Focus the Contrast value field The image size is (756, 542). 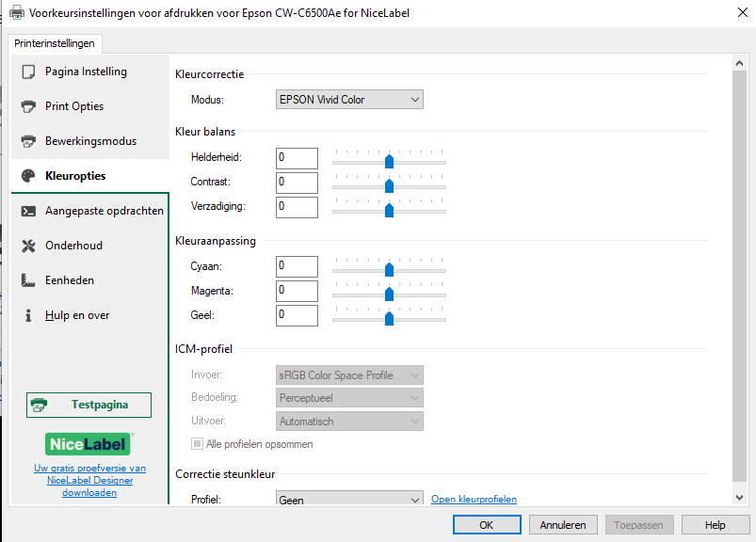(297, 183)
